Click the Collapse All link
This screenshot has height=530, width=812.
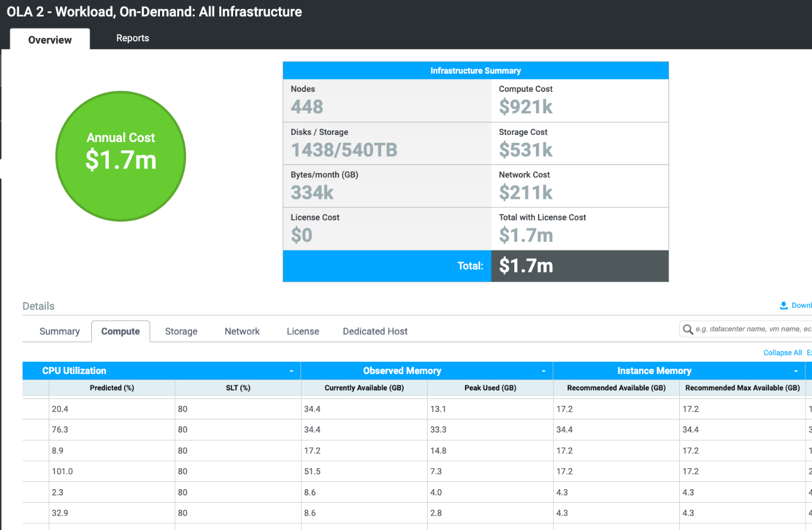point(783,352)
